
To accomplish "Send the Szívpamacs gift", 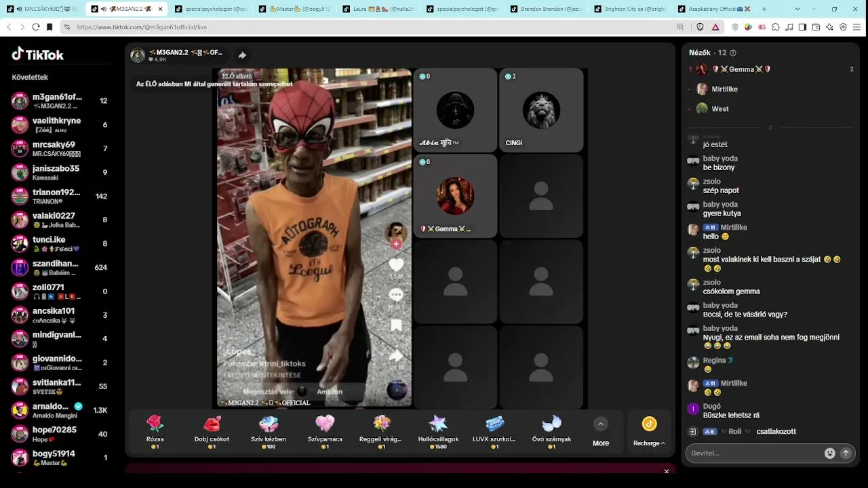I will [325, 431].
